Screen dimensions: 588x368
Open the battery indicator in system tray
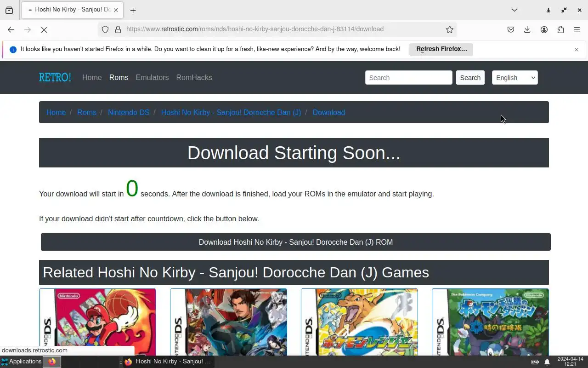(535, 362)
